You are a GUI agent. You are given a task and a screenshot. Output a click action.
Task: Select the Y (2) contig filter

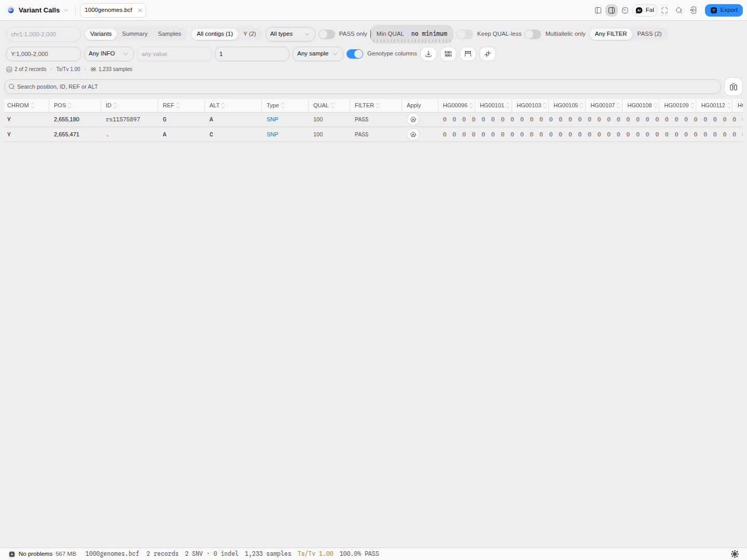coord(250,34)
